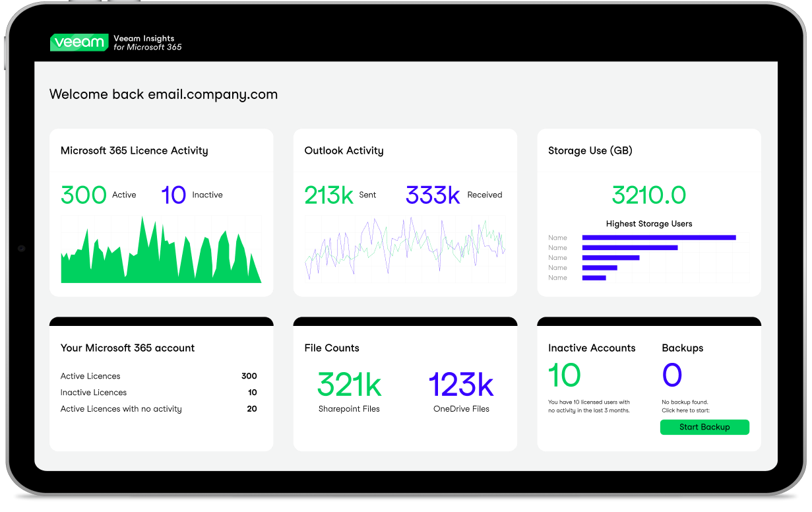
Task: Click the Inactive Accounts heading
Action: tap(592, 348)
